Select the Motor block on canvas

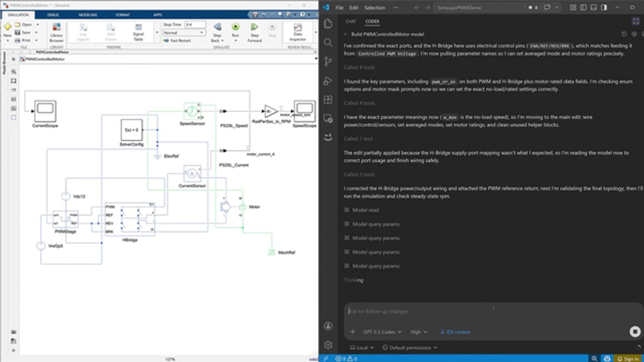click(x=242, y=207)
